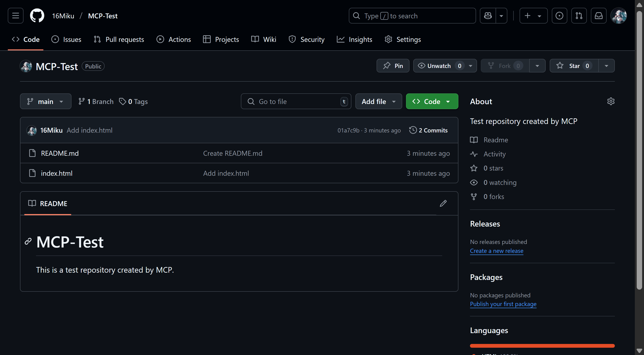This screenshot has width=644, height=355.
Task: Open the hamburger navigation menu
Action: pyautogui.click(x=16, y=16)
